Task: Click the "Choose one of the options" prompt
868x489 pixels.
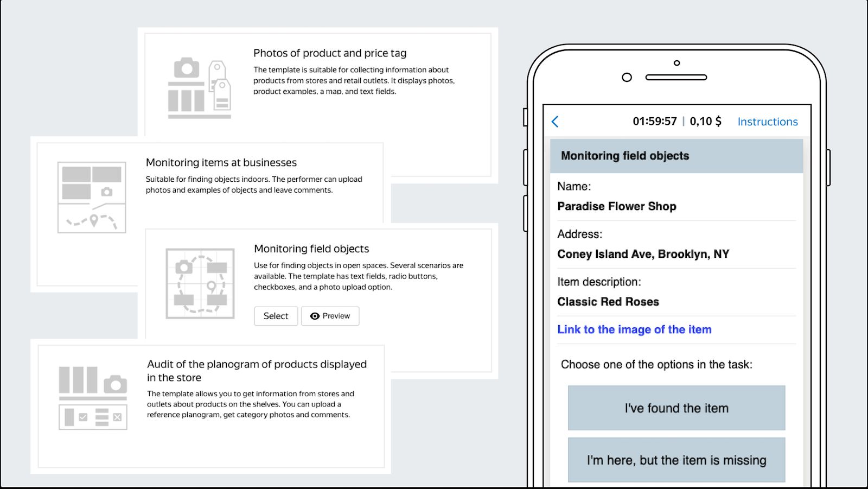Action: point(656,365)
